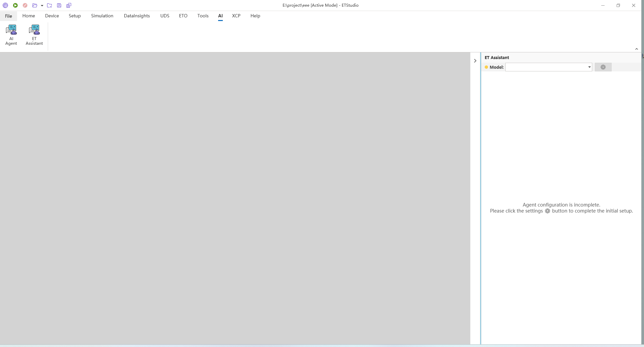Start with the green play button

(15, 5)
